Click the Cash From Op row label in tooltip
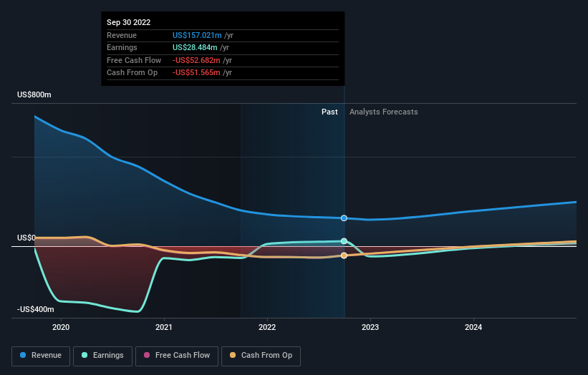This screenshot has width=588, height=375. pyautogui.click(x=132, y=73)
